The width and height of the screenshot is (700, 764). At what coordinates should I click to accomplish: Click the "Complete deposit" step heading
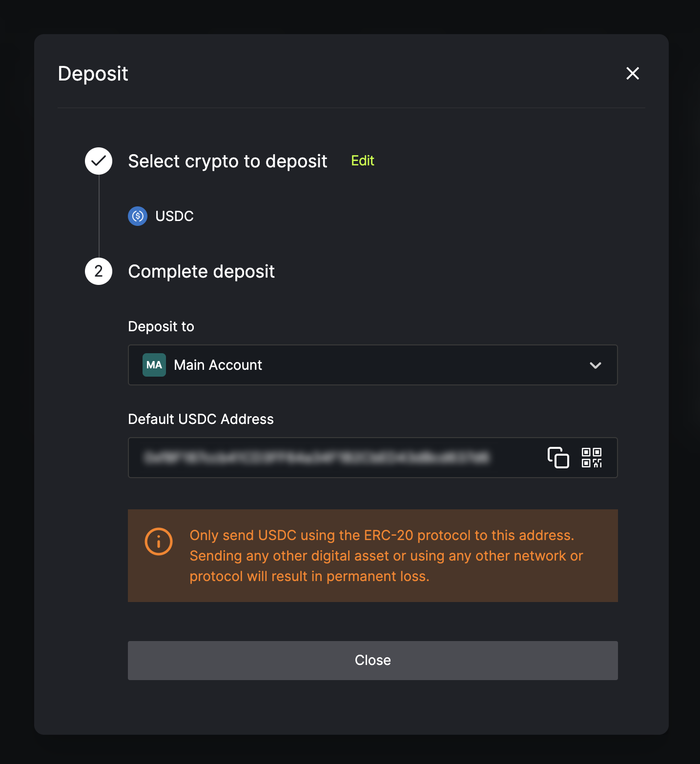point(201,272)
